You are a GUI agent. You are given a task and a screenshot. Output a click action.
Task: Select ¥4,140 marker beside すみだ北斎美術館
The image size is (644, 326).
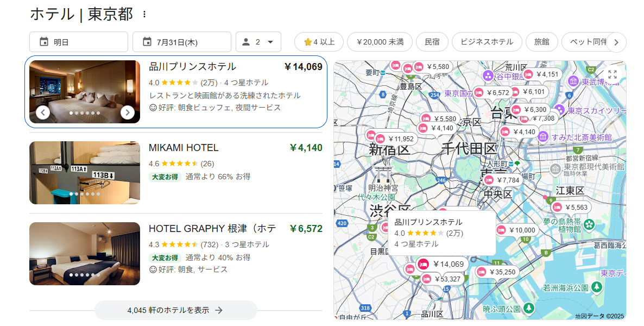coord(519,132)
